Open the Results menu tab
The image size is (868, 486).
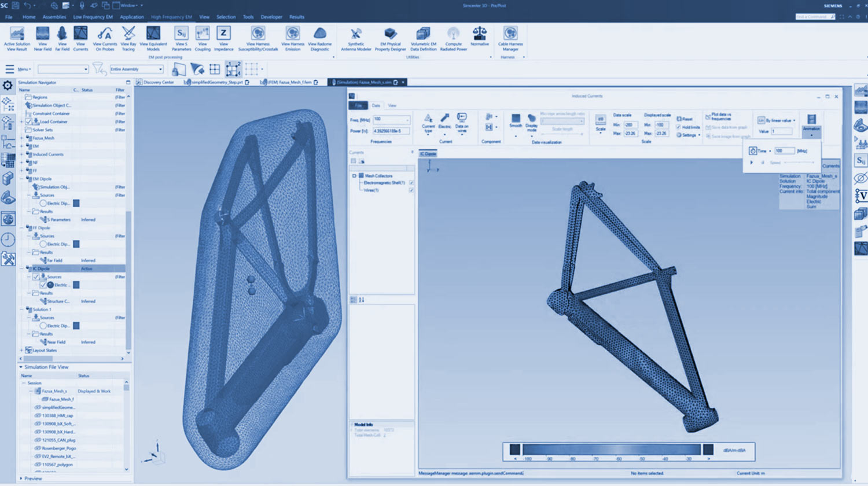coord(297,17)
